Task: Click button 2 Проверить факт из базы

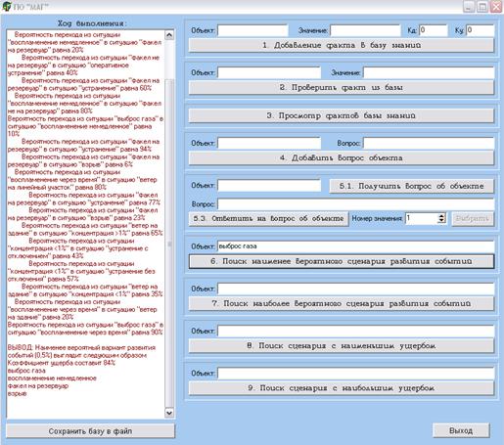Action: point(342,87)
